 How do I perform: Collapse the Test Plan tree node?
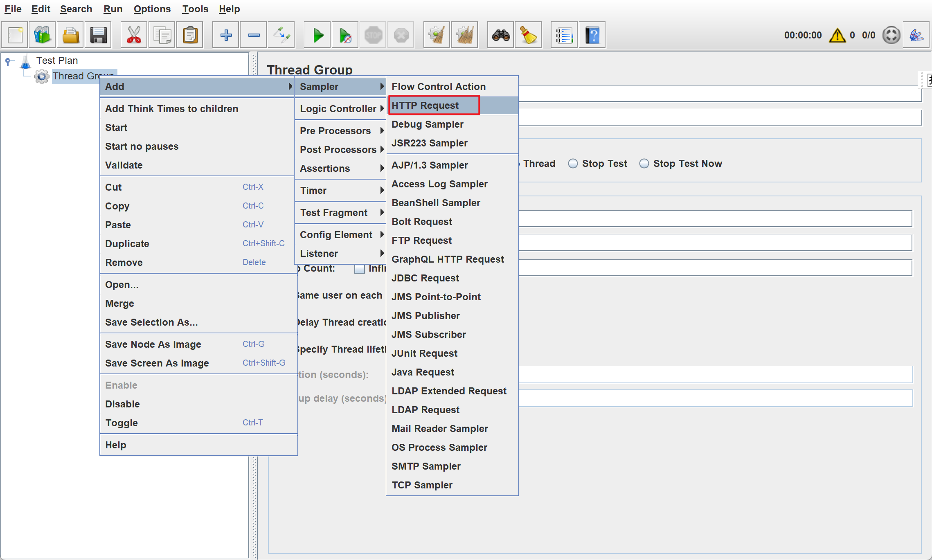(8, 61)
